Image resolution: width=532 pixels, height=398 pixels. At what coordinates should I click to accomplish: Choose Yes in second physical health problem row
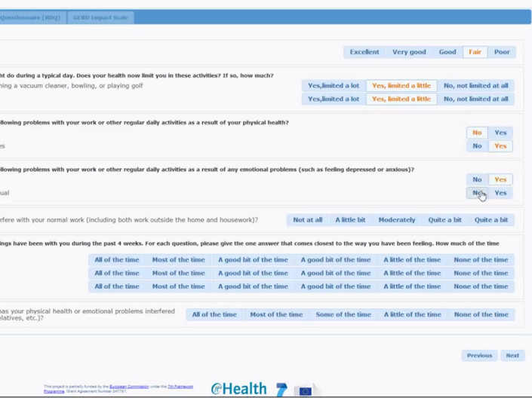pos(500,145)
